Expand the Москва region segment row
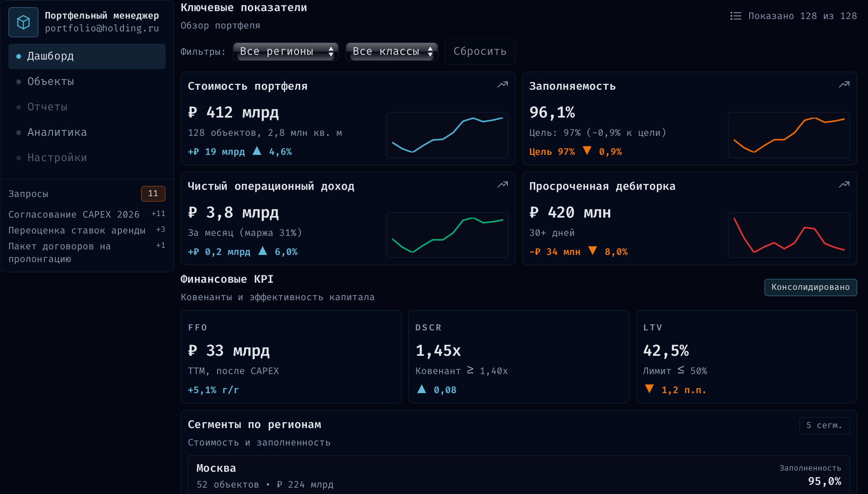The image size is (868, 494). pyautogui.click(x=519, y=475)
